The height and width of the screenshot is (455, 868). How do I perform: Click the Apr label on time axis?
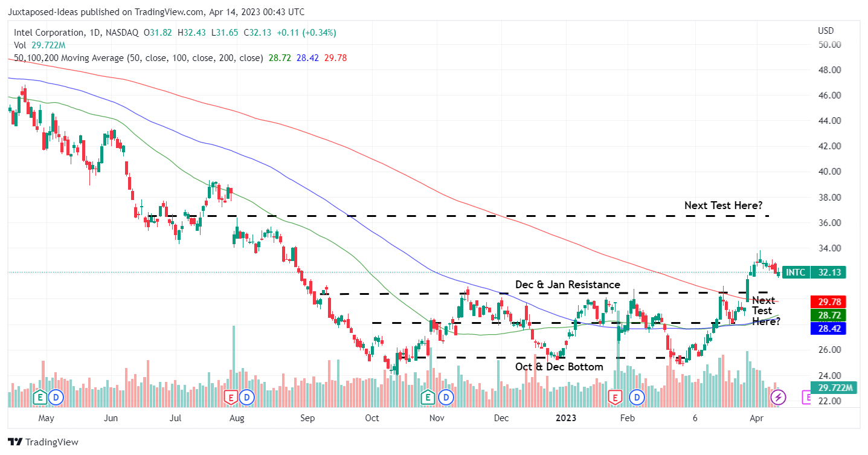click(758, 418)
